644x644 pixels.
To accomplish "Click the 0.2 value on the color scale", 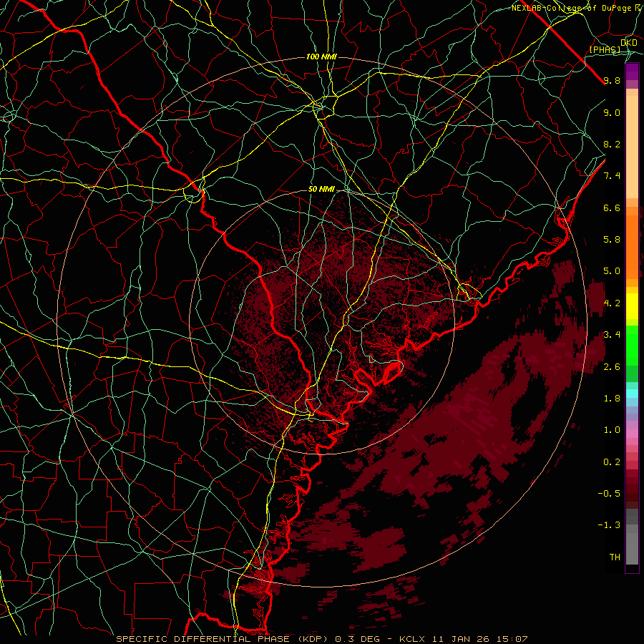I will (612, 462).
